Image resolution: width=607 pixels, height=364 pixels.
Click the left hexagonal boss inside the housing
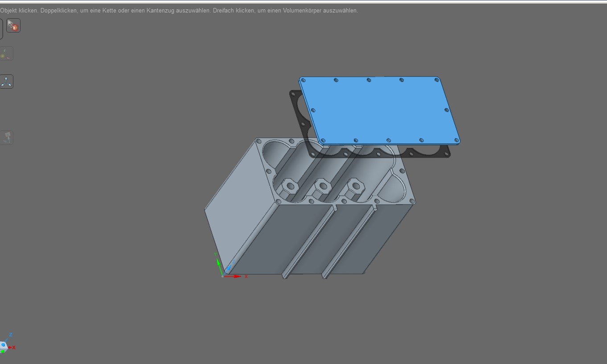click(290, 186)
